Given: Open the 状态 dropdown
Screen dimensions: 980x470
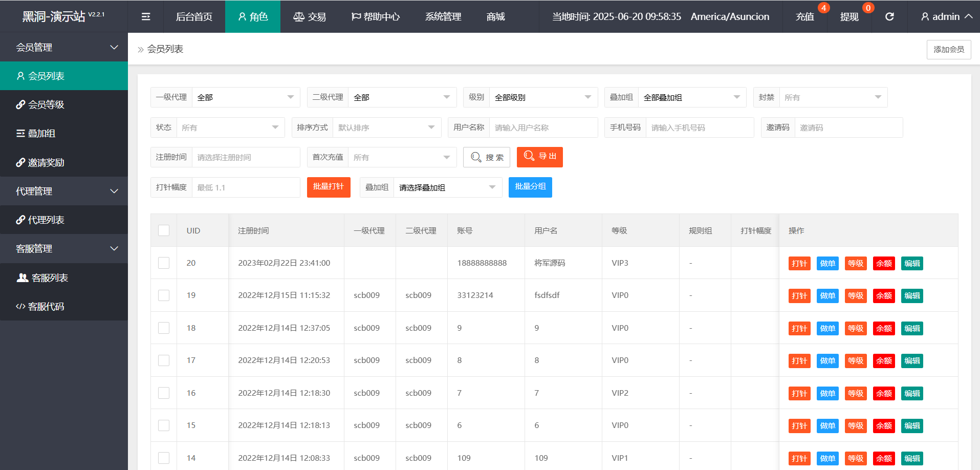Looking at the screenshot, I should 230,127.
